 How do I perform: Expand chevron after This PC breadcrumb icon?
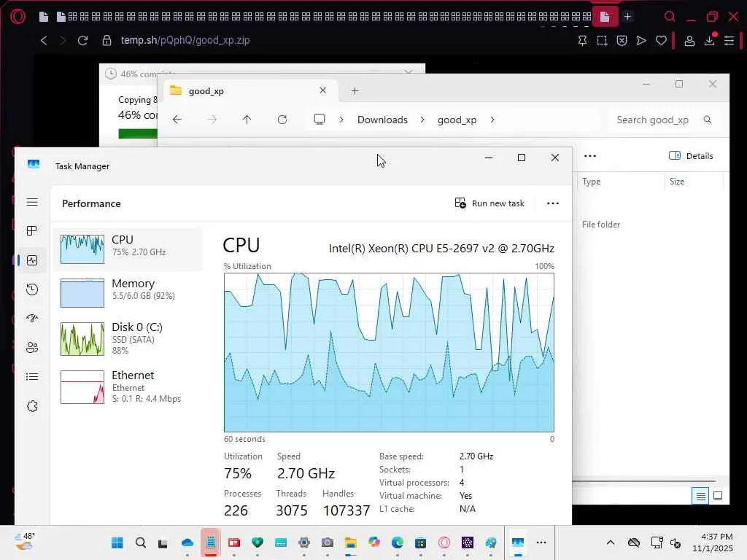(341, 120)
